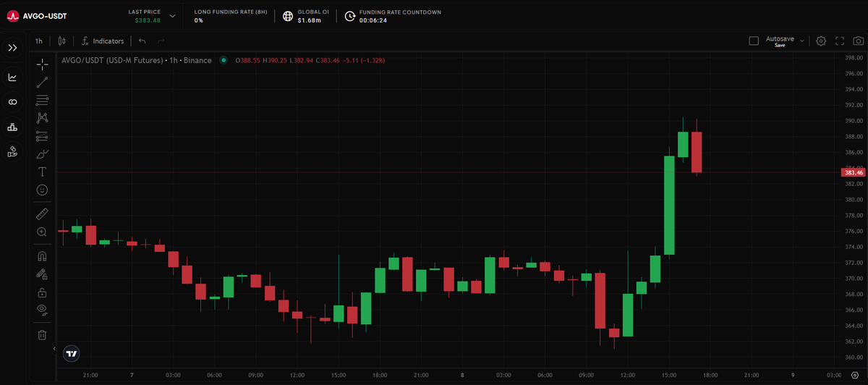This screenshot has height=385, width=868.
Task: Toggle magnet mode for drawings
Action: [x=42, y=256]
